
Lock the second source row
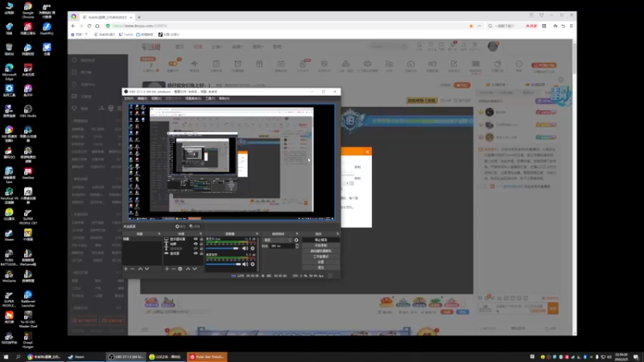click(201, 244)
